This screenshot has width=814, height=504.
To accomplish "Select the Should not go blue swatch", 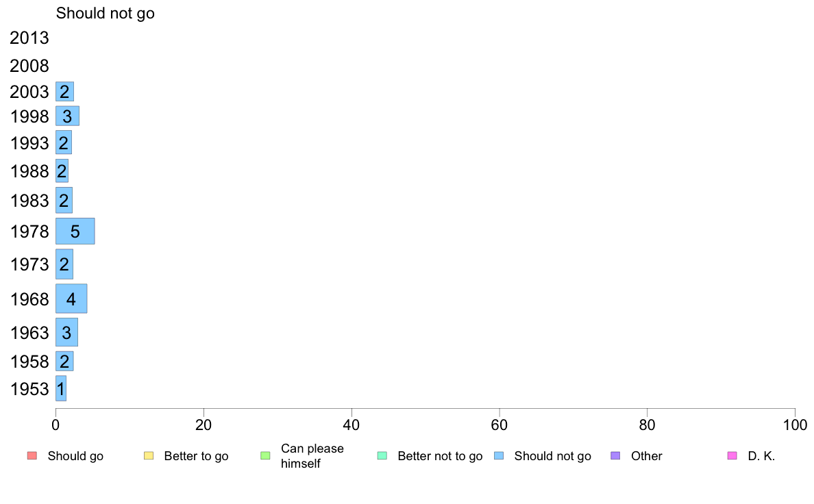I will (x=499, y=456).
